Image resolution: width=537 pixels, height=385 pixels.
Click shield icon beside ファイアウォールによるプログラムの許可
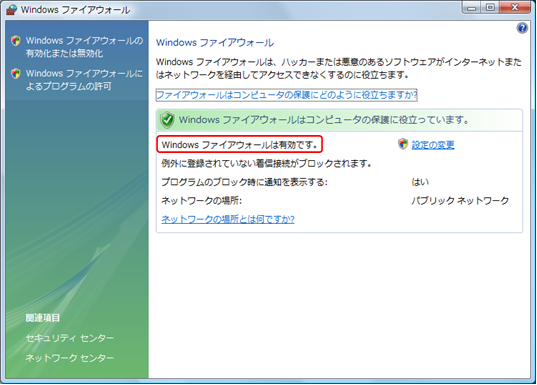tap(16, 73)
